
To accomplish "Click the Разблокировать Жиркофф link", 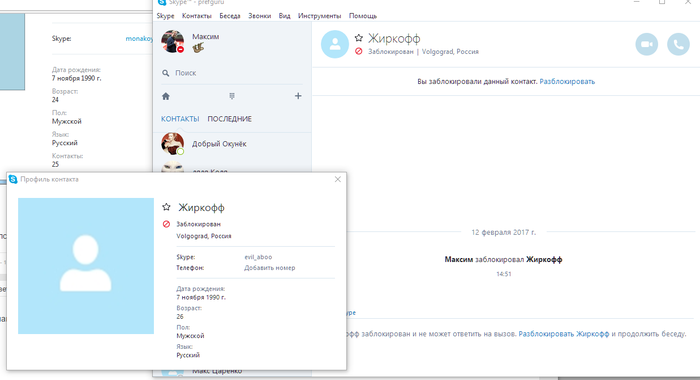I will click(563, 334).
